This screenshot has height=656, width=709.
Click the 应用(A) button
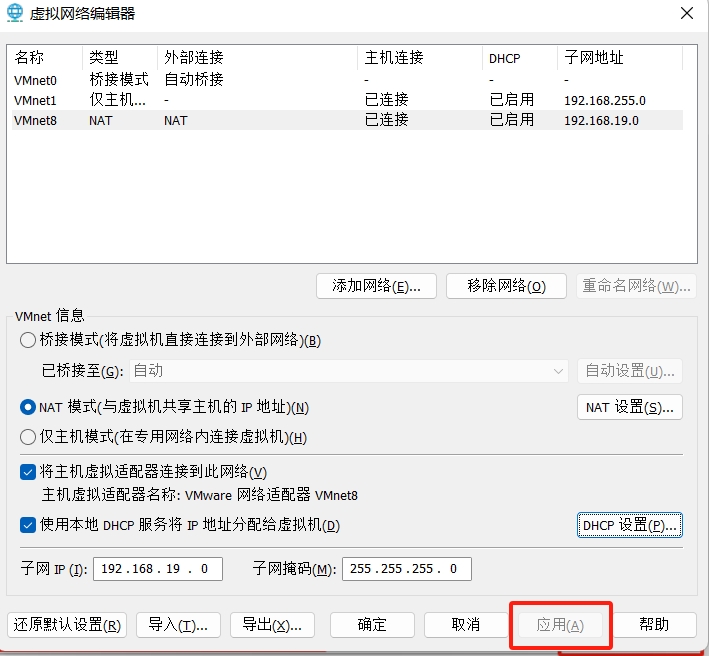pos(560,625)
